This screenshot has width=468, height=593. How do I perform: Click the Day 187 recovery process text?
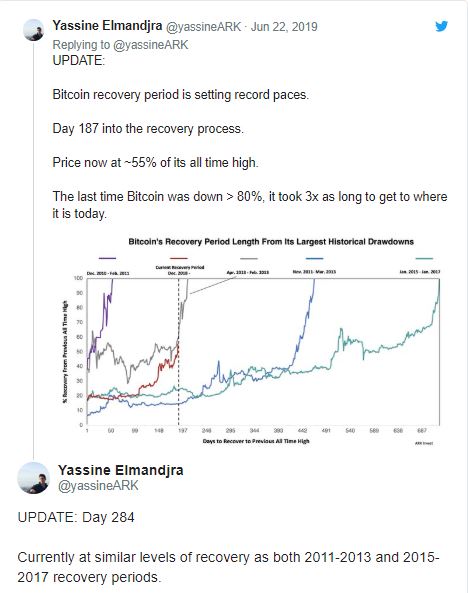148,129
